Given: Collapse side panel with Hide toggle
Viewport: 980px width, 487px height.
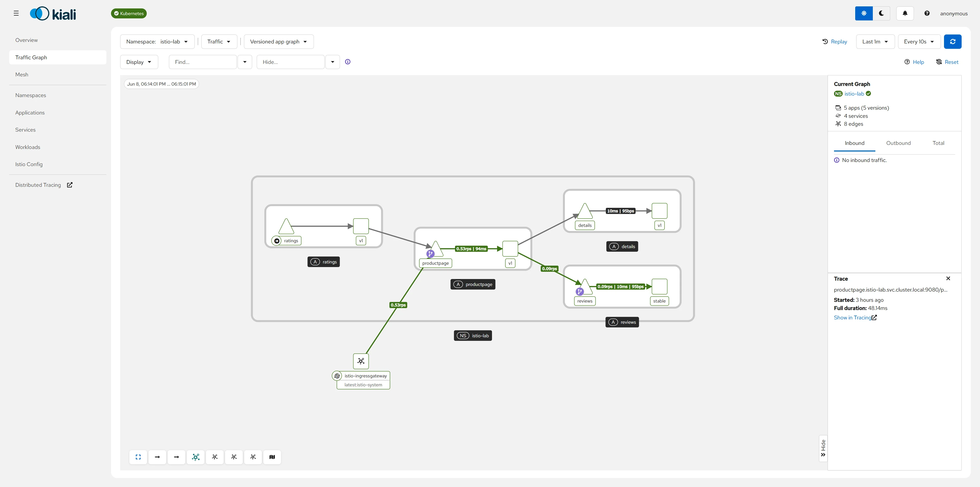Looking at the screenshot, I should [823, 448].
